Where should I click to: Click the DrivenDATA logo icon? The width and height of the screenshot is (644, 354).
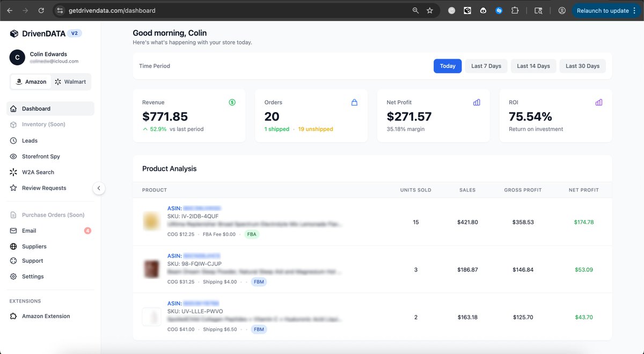(14, 33)
